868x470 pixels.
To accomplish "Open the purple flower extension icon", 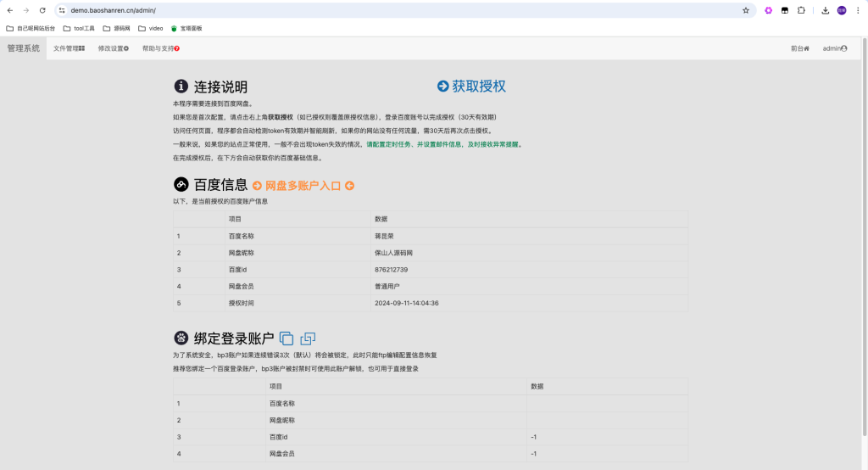I will 768,10.
